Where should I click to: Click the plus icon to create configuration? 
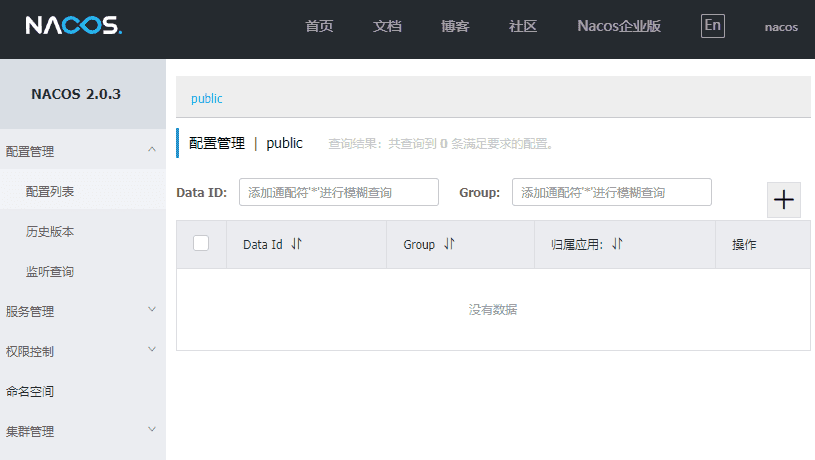coord(784,200)
